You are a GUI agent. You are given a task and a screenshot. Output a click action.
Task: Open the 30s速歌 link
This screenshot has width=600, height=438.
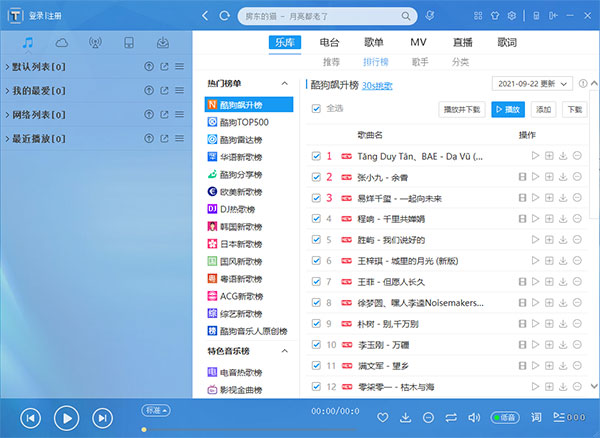tap(377, 85)
